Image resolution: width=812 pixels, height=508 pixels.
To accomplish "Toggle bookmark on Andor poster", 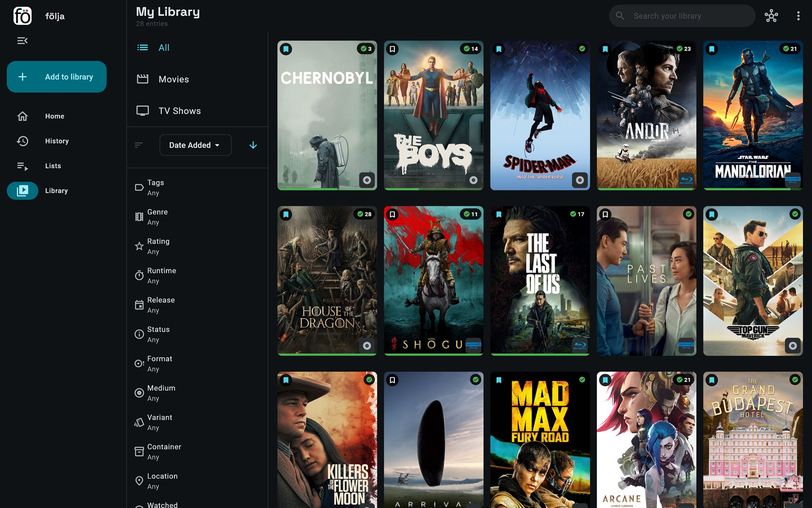I will tap(605, 49).
